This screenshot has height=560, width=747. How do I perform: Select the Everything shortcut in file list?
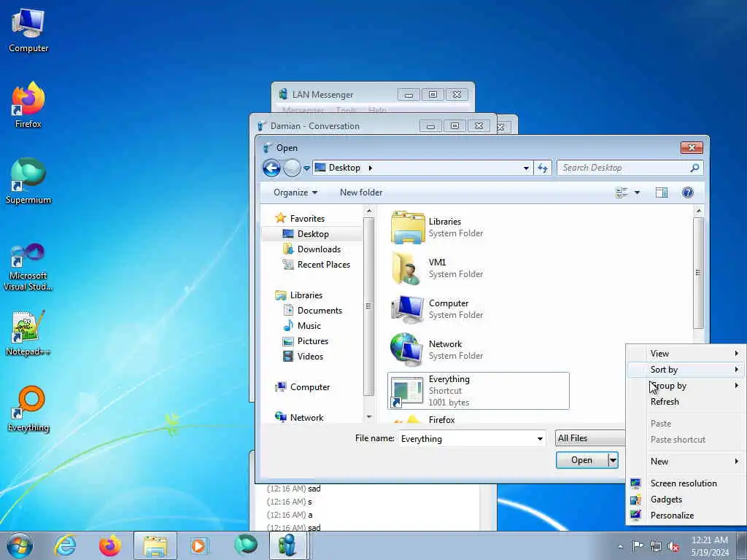pos(479,391)
